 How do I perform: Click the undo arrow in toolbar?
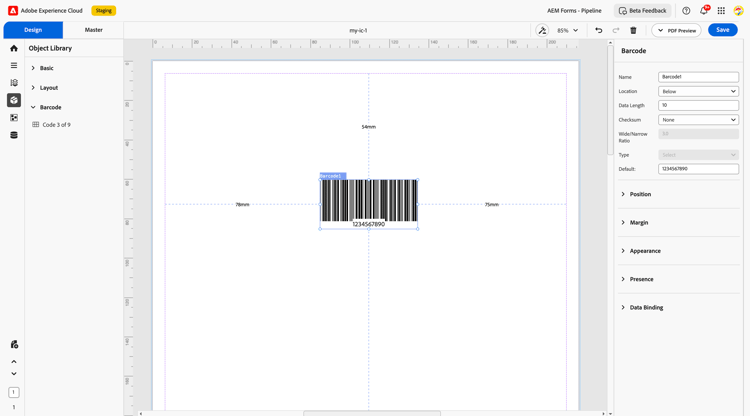[598, 30]
